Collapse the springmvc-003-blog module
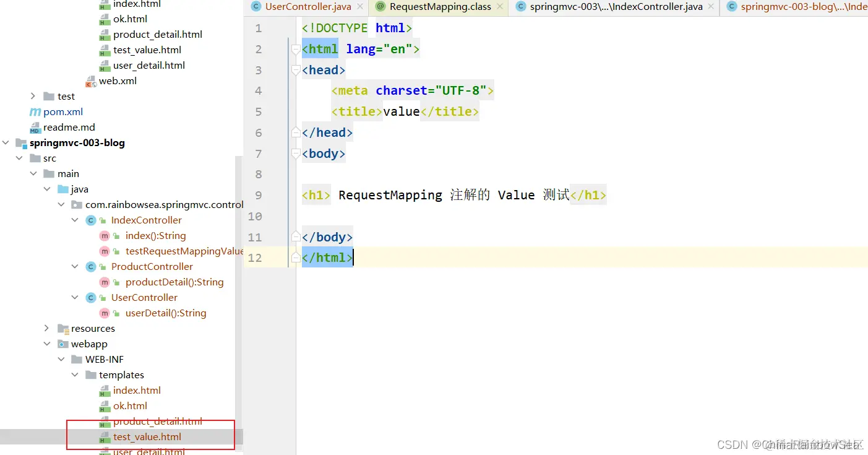 coord(6,142)
